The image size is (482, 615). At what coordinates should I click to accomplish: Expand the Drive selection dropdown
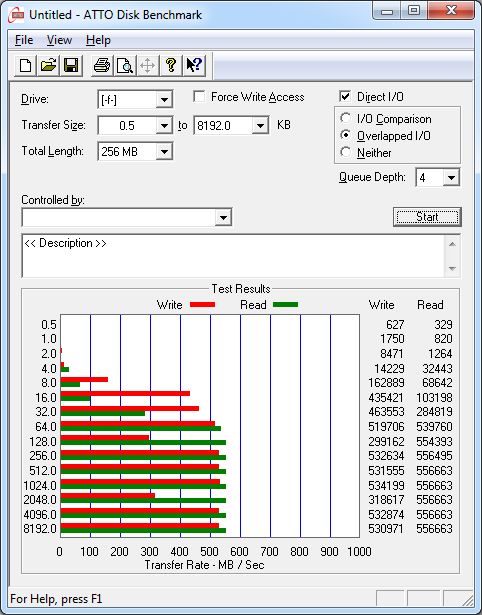[x=164, y=100]
